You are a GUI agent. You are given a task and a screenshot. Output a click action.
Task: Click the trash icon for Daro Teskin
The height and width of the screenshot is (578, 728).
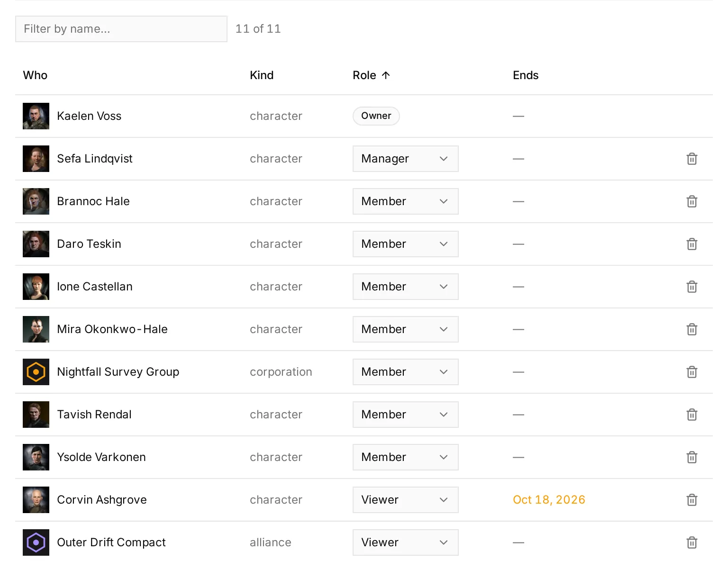point(692,244)
